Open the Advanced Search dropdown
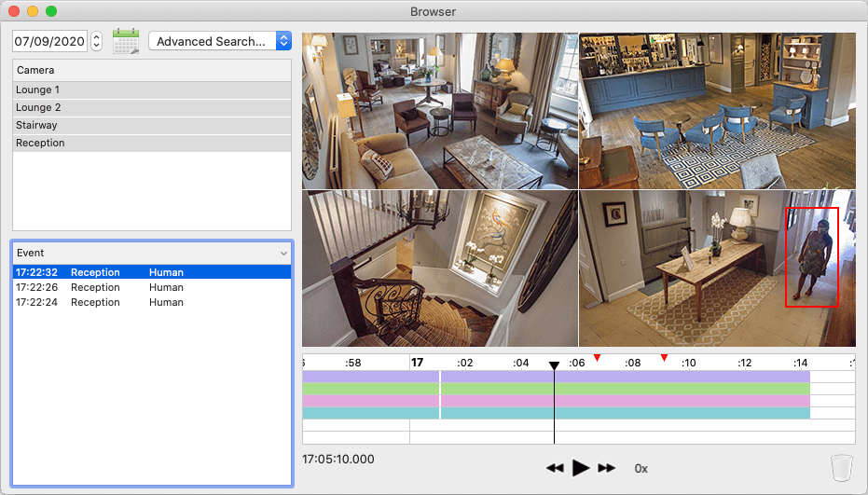The width and height of the screenshot is (868, 495). point(220,41)
